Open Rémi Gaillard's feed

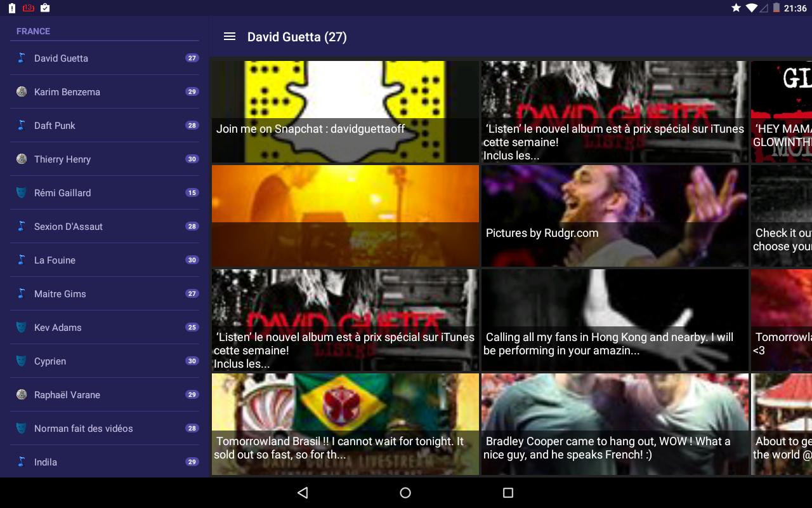click(105, 192)
